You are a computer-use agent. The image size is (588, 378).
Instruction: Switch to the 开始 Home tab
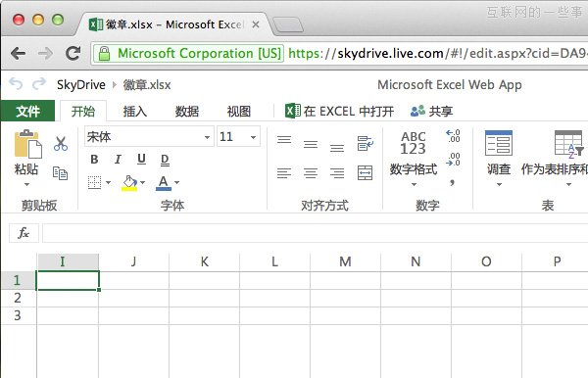pos(83,112)
